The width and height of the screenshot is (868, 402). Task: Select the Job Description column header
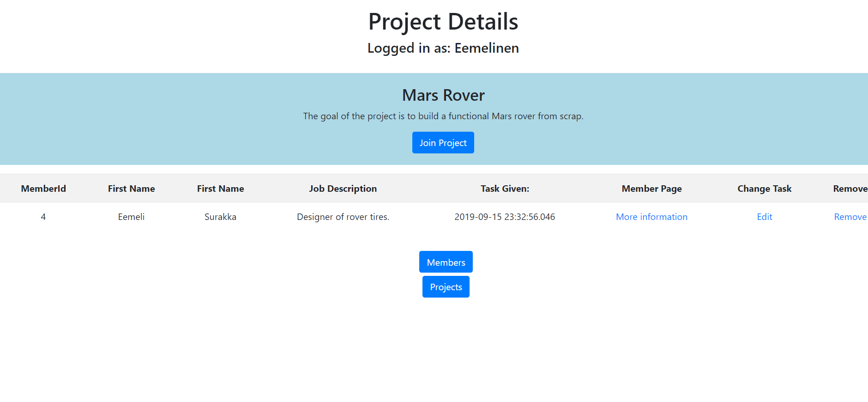(343, 189)
